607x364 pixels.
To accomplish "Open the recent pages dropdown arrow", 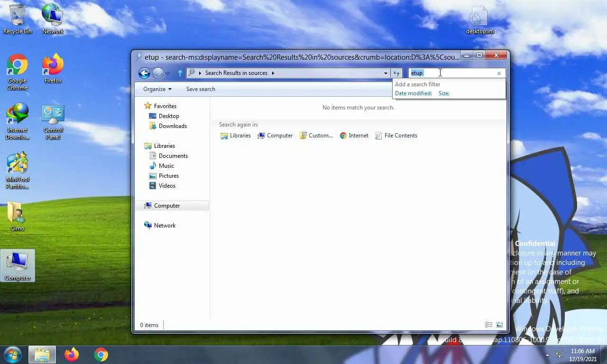I will [x=167, y=73].
